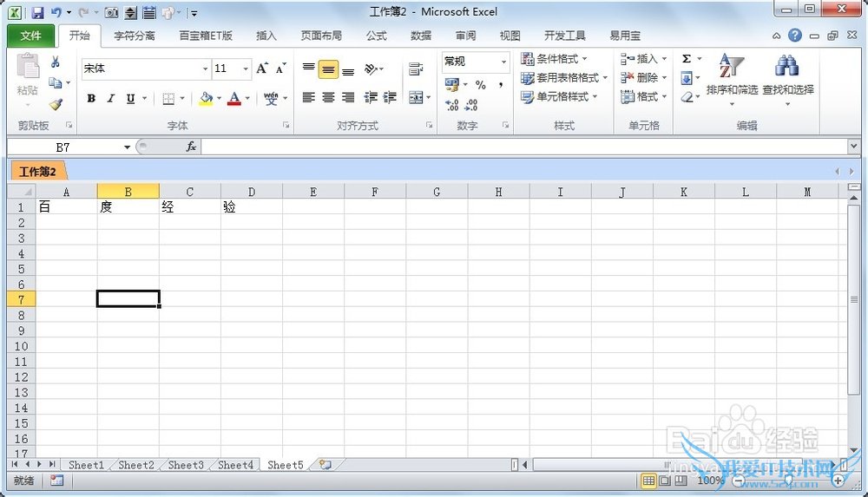The height and width of the screenshot is (497, 868).
Task: Click the accounting currency format icon
Action: coord(452,85)
